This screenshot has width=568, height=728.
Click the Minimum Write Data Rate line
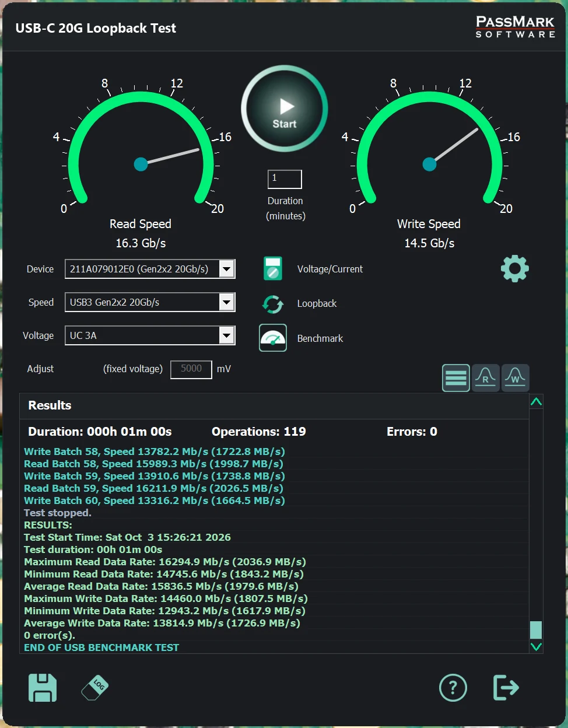pyautogui.click(x=164, y=611)
